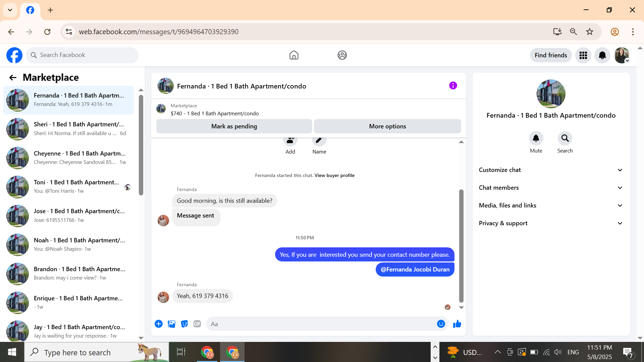Select the "Yeah, 619 379 4316" message
644x362 pixels.
pos(203,296)
